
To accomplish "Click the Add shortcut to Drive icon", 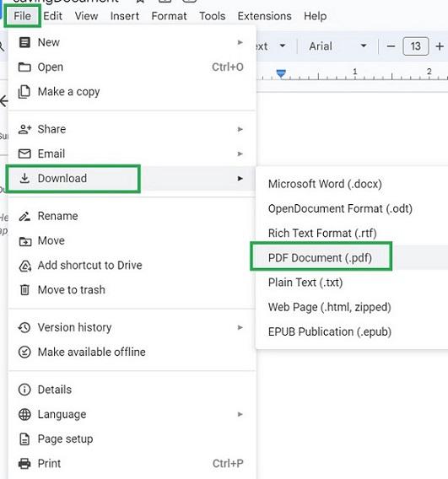I will point(24,266).
